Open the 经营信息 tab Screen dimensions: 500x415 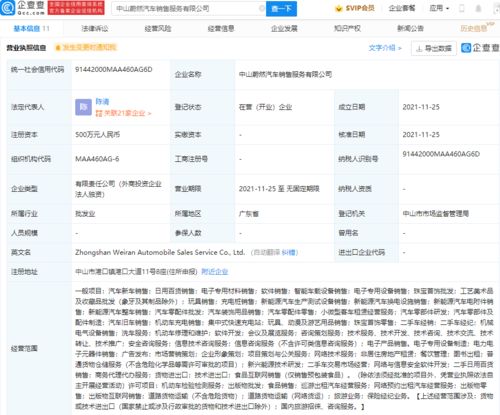(x=221, y=29)
